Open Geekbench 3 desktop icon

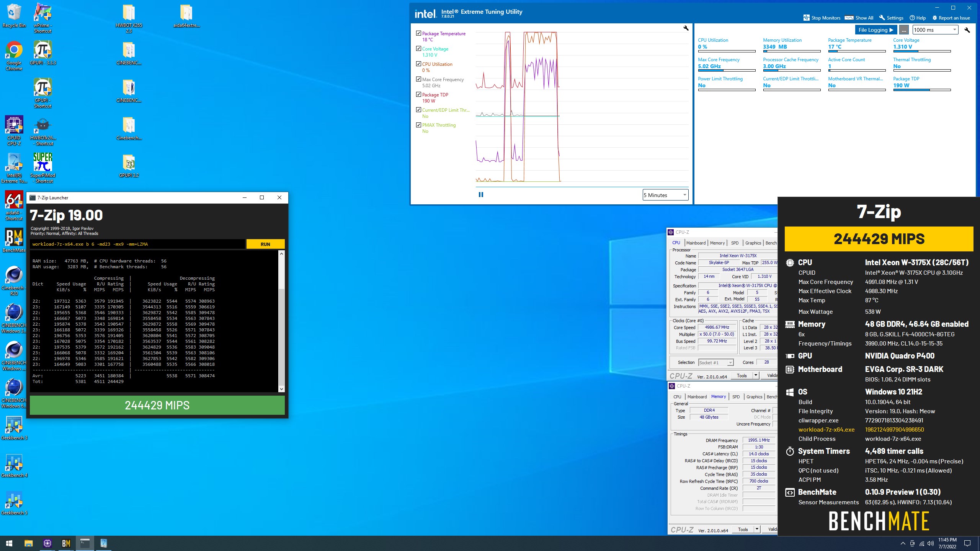tap(14, 428)
